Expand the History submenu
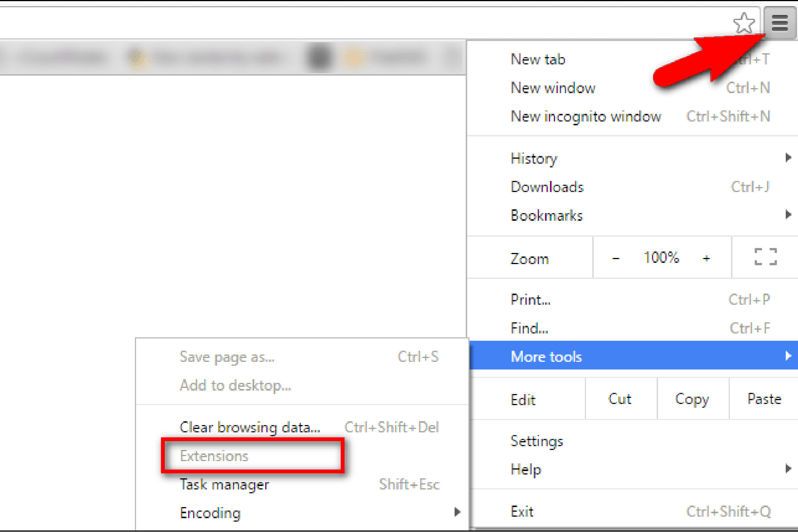798x532 pixels. click(x=633, y=158)
